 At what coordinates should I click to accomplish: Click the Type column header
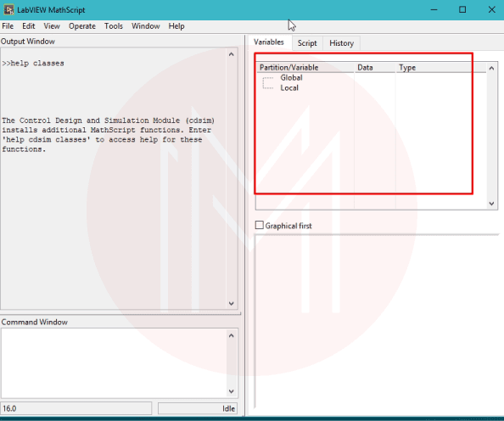tap(441, 68)
